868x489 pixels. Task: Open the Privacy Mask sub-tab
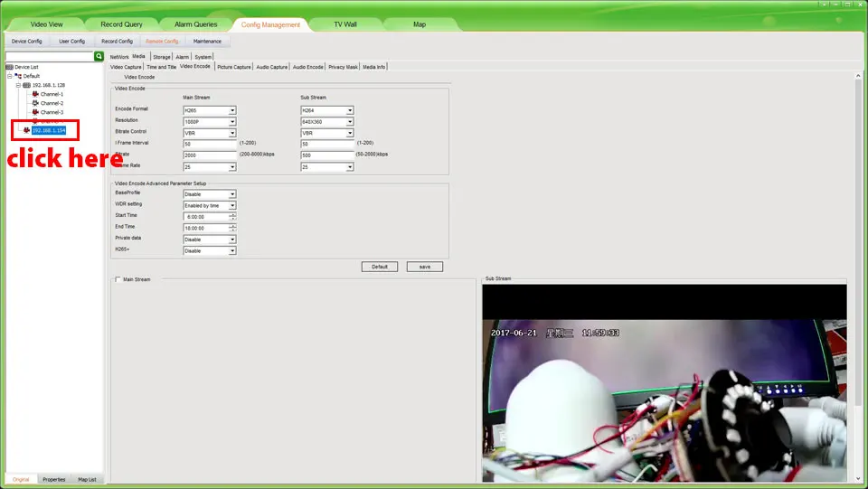343,67
